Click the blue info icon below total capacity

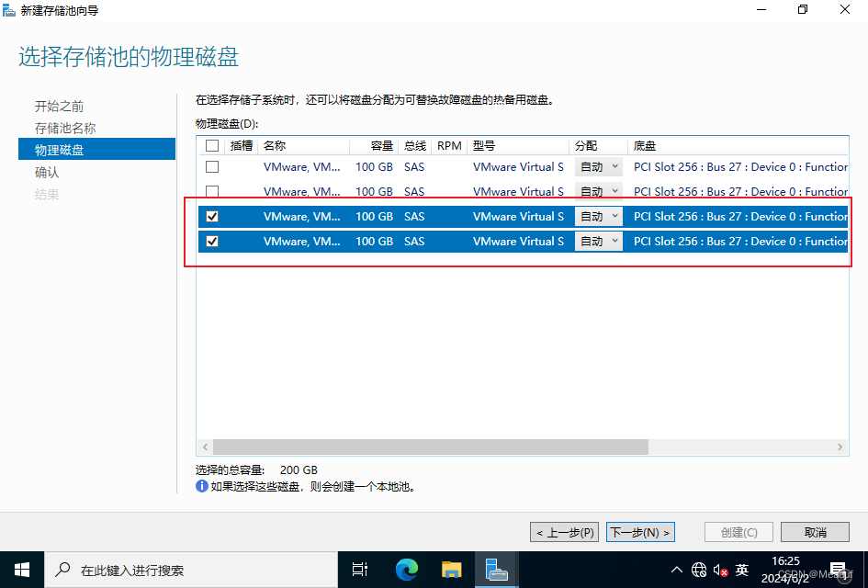tap(201, 486)
